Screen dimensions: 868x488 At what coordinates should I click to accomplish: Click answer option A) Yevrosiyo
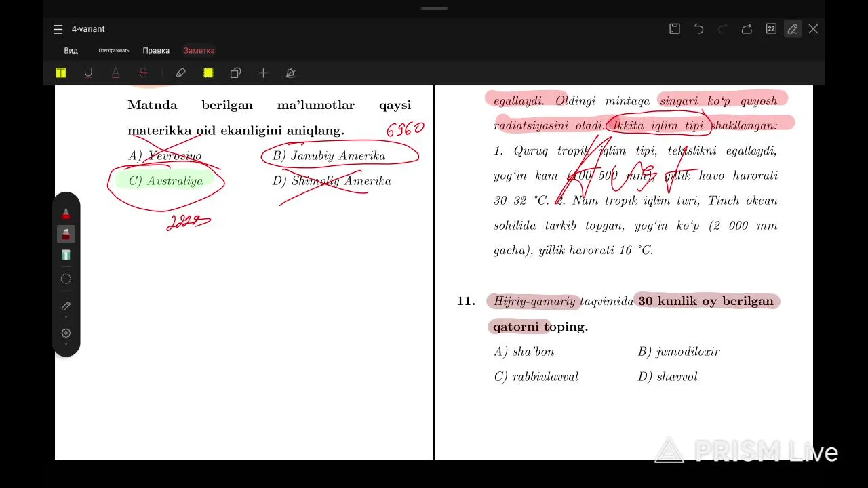pyautogui.click(x=165, y=156)
